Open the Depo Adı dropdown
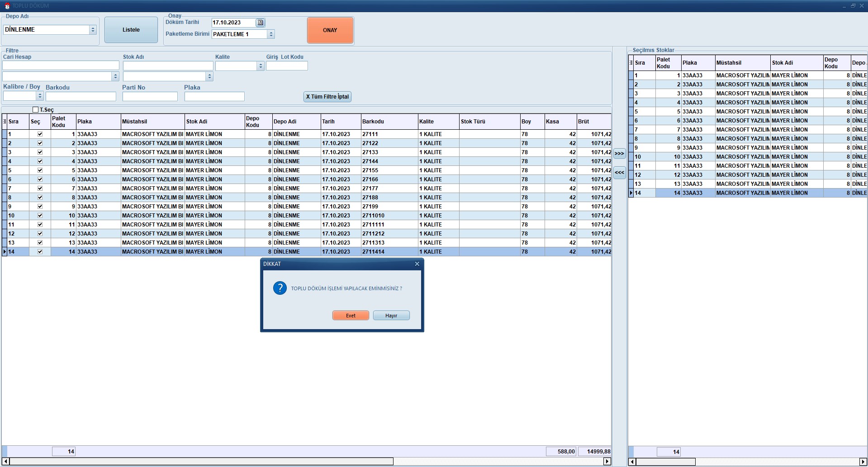 93,30
